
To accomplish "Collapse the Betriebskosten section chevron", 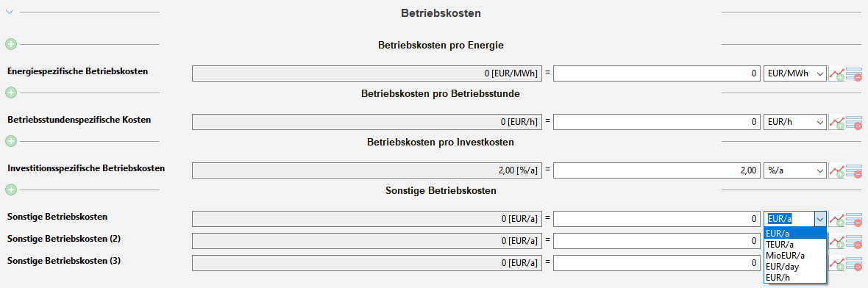I will pyautogui.click(x=9, y=12).
